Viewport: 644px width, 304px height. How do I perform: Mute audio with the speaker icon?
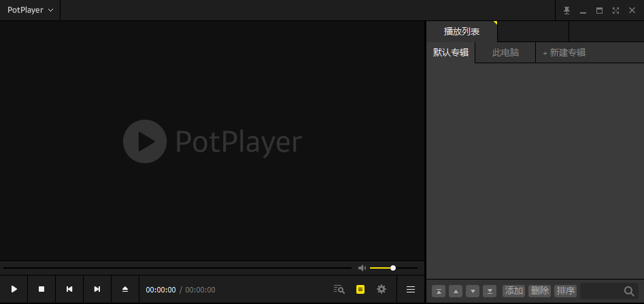362,268
